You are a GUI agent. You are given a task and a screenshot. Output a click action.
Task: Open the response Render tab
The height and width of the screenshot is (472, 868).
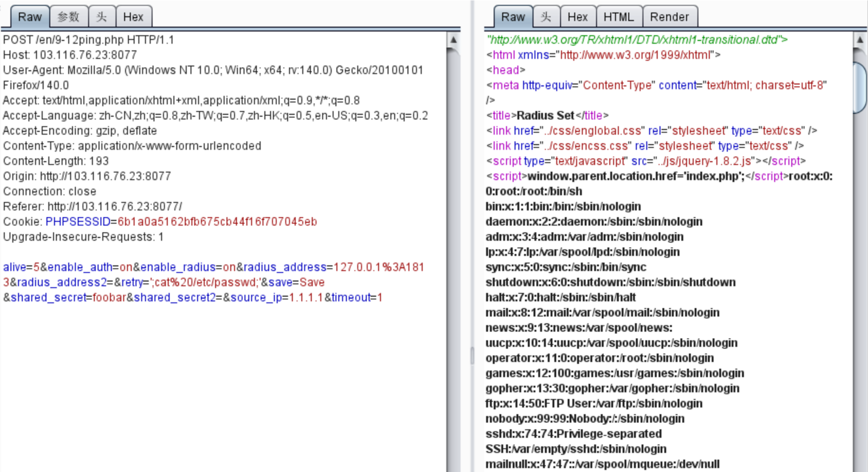pyautogui.click(x=670, y=17)
